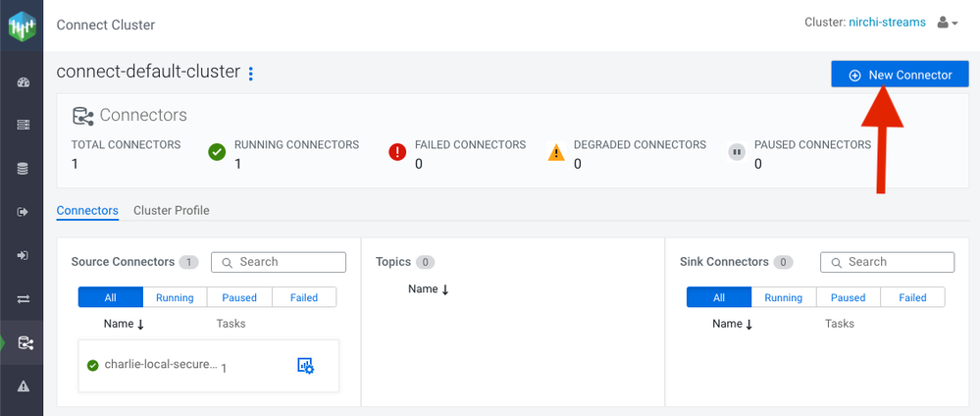
Task: Click the nirchi-streams cluster link
Action: (887, 23)
